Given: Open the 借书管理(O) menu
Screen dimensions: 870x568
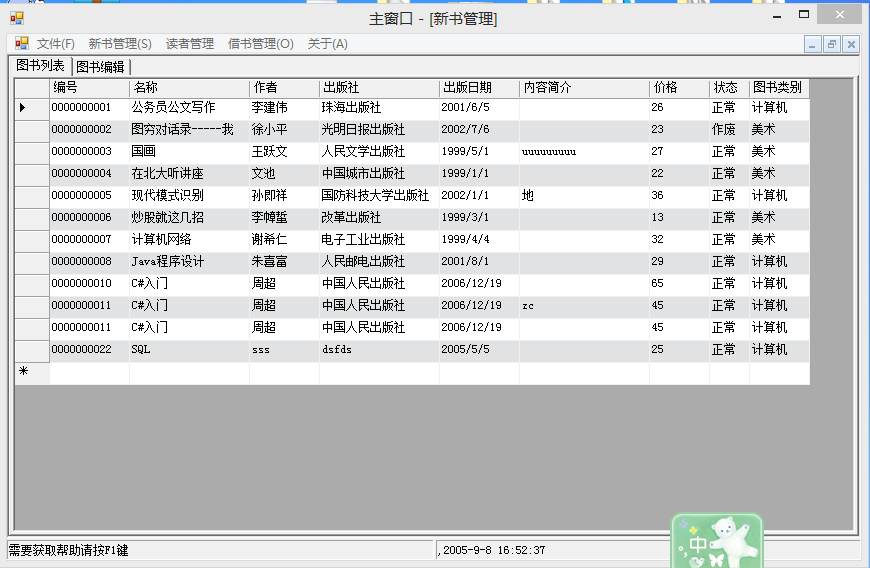Looking at the screenshot, I should click(x=261, y=44).
